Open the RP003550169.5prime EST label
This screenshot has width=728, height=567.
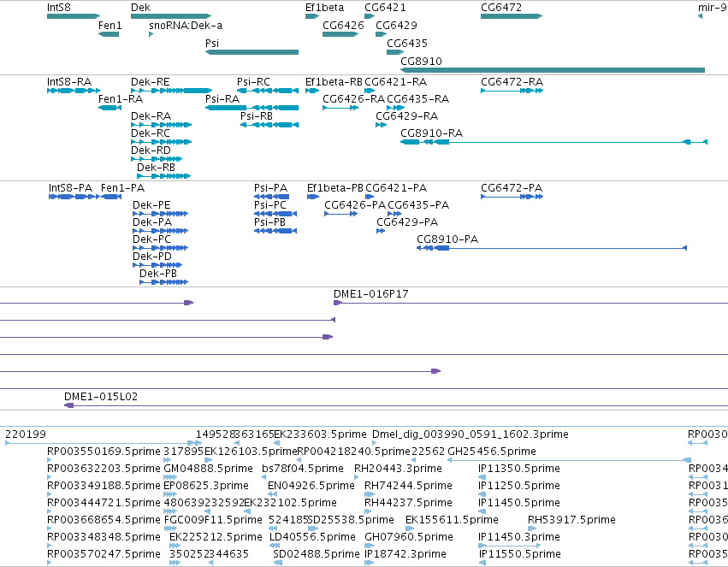pyautogui.click(x=104, y=452)
